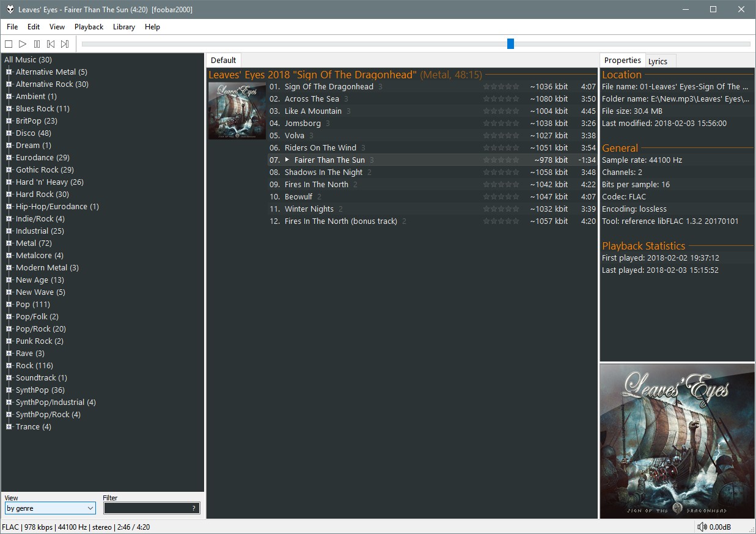The image size is (756, 534).
Task: Select track 05 Volva
Action: click(x=432, y=136)
